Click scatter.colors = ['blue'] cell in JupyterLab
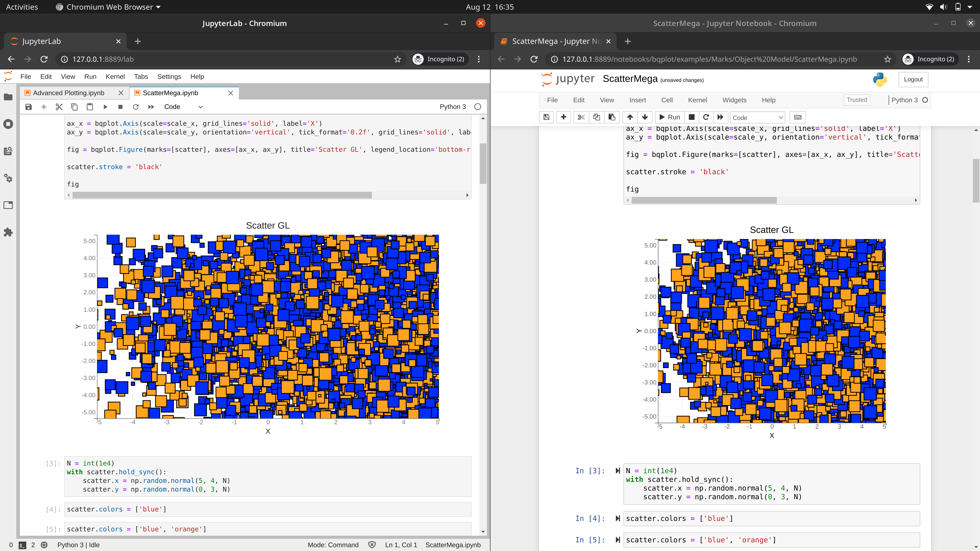The image size is (980, 551). click(x=268, y=509)
